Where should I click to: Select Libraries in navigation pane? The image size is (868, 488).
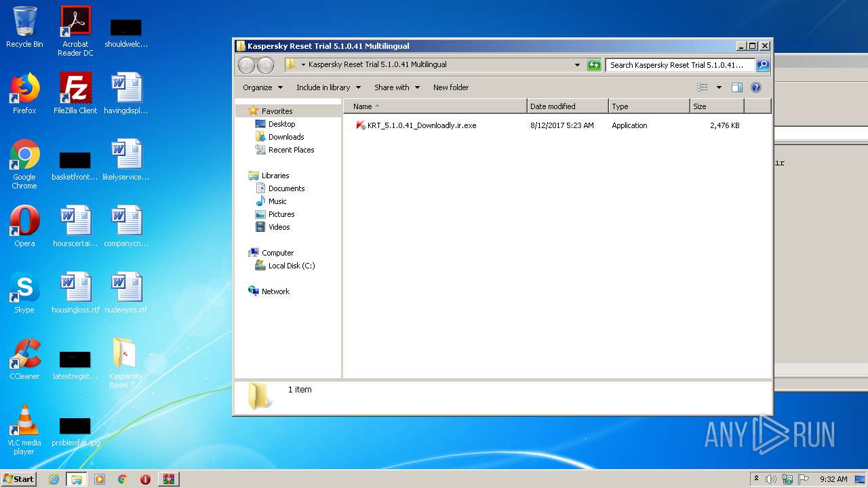275,176
